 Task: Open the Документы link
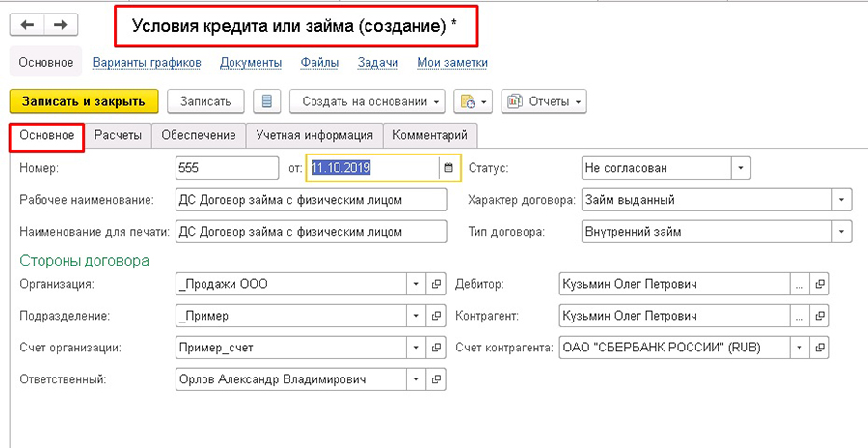coord(250,63)
